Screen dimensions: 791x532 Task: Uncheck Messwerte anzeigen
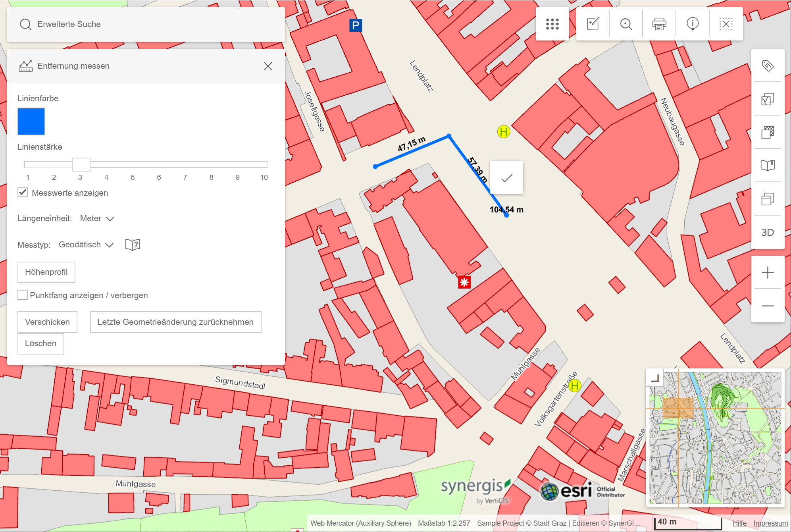click(x=22, y=193)
